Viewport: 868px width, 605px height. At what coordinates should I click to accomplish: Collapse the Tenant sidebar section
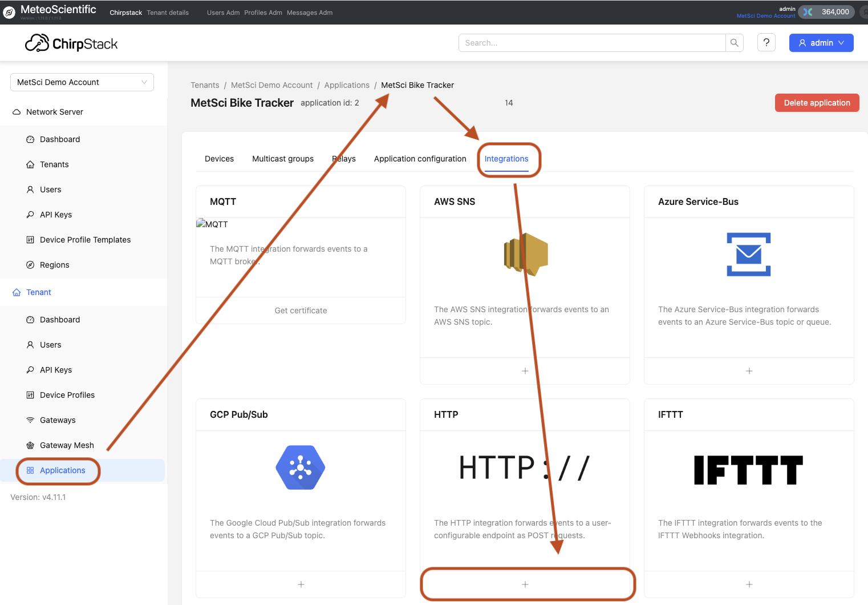click(39, 292)
